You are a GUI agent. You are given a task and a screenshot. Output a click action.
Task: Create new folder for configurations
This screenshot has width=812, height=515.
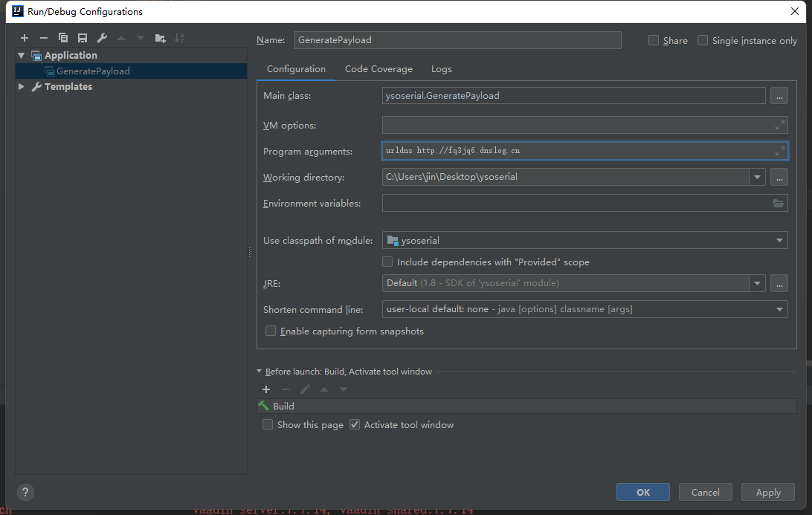(160, 38)
